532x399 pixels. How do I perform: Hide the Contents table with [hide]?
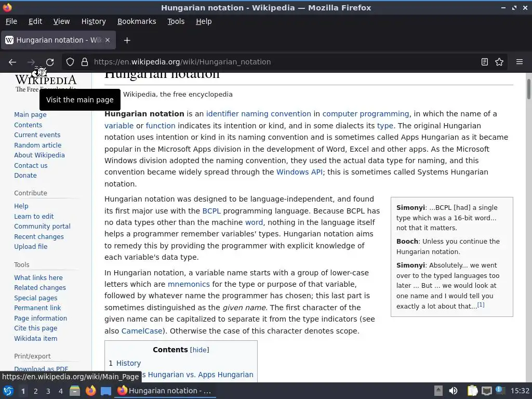click(199, 350)
